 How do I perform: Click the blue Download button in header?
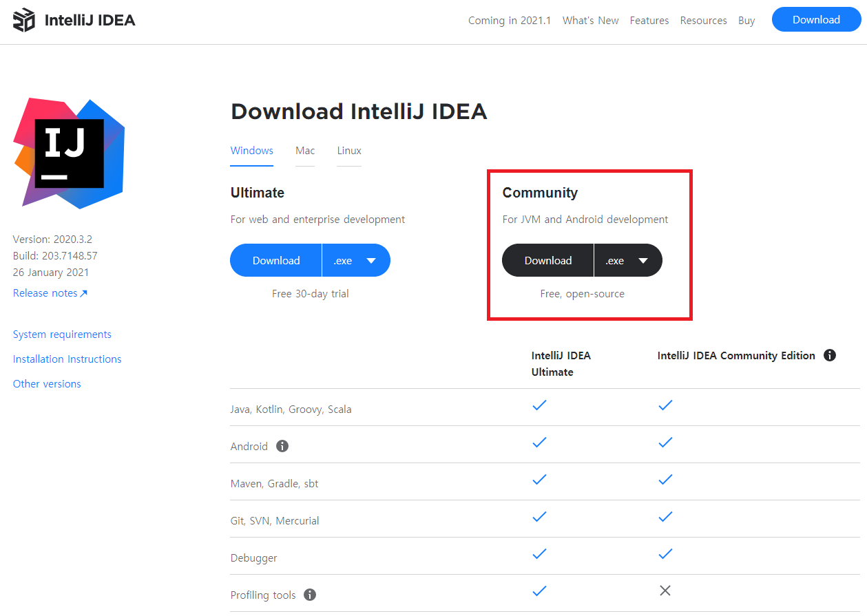pyautogui.click(x=816, y=20)
